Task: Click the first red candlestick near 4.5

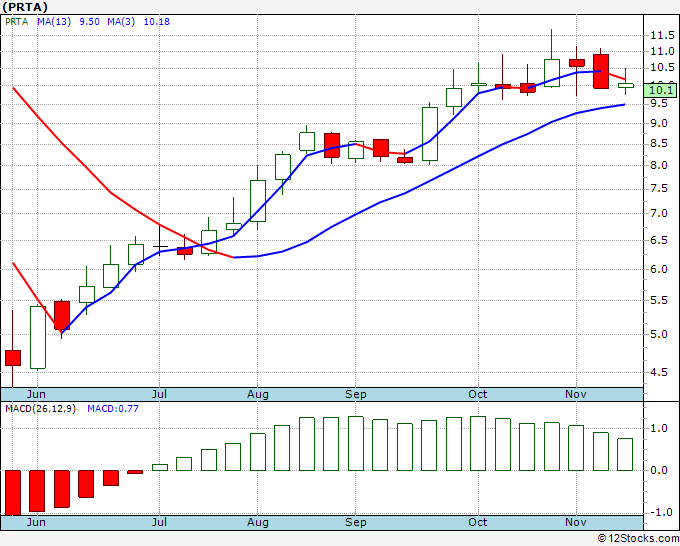Action: coord(13,358)
